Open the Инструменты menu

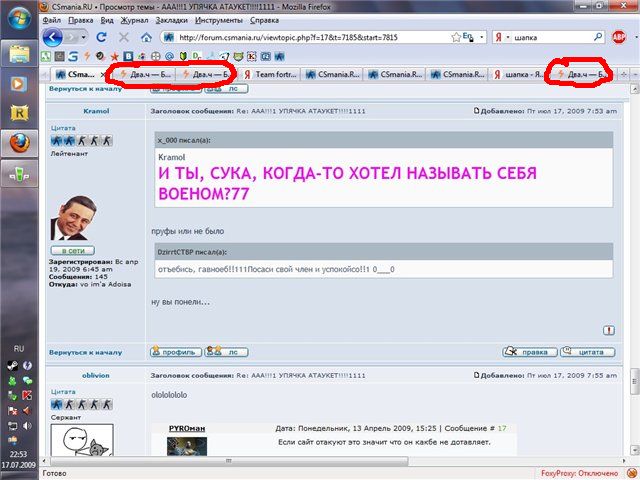click(218, 20)
